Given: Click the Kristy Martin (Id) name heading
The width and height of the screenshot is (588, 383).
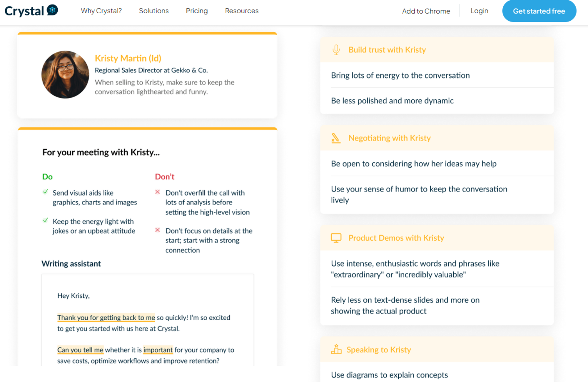Looking at the screenshot, I should coord(128,58).
